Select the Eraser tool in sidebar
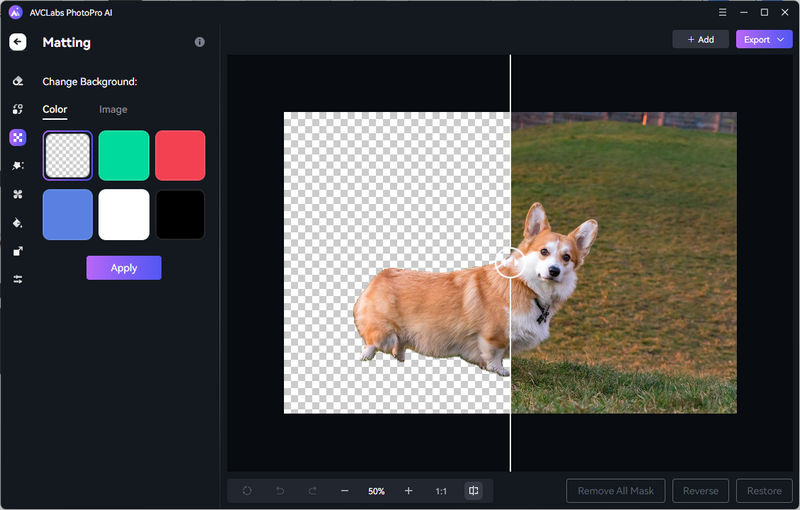The width and height of the screenshot is (800, 510). pos(18,81)
